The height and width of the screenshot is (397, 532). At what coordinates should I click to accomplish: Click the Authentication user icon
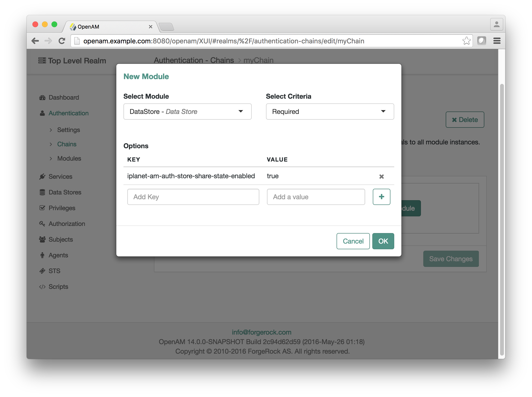pos(42,113)
